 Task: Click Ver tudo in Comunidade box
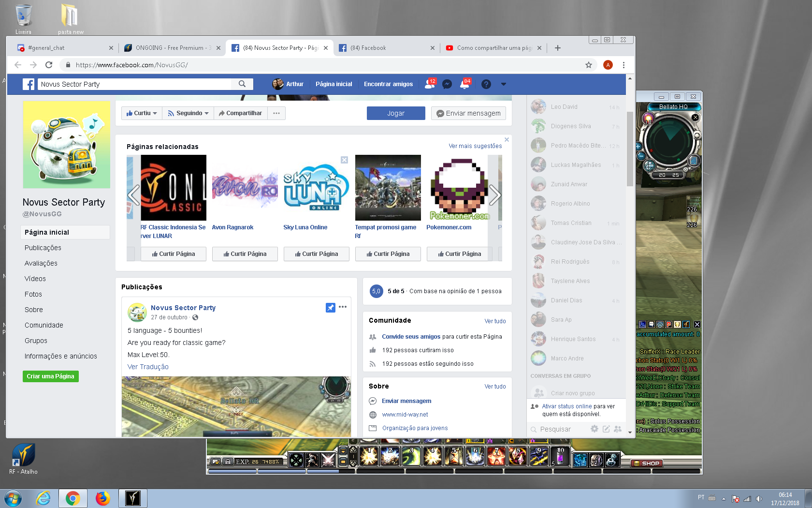pyautogui.click(x=495, y=321)
